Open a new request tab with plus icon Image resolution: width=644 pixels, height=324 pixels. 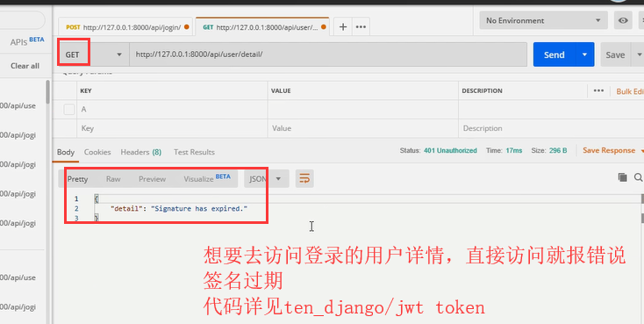point(343,27)
